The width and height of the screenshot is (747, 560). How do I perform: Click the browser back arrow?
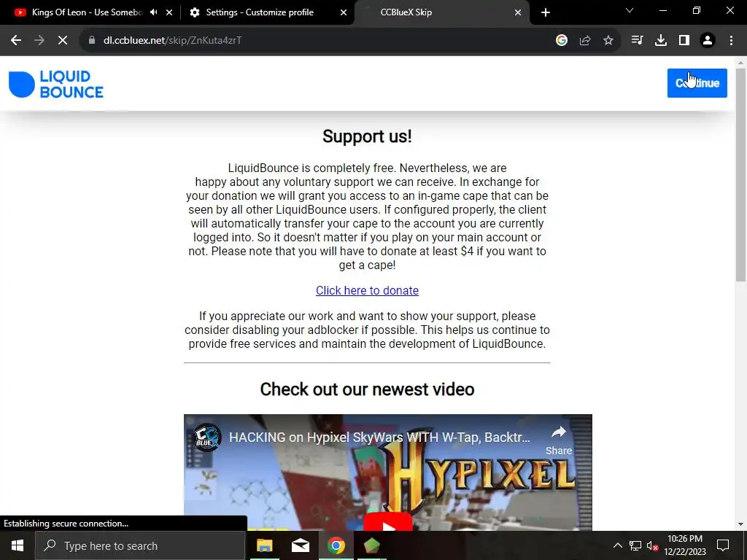click(16, 41)
